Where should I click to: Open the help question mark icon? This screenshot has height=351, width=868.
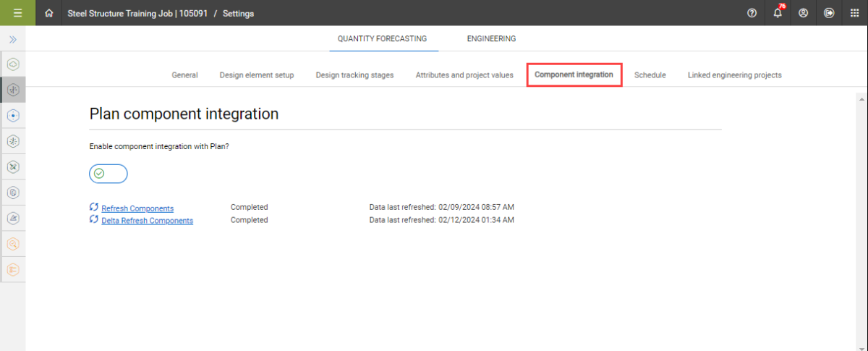(752, 13)
